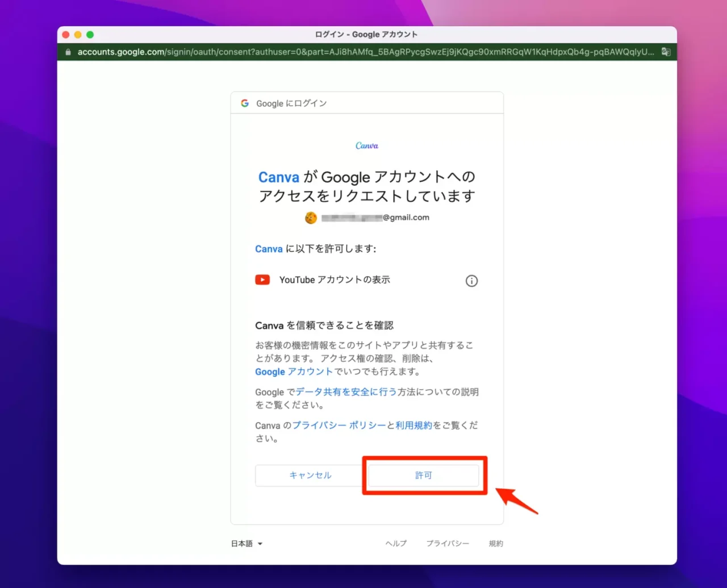This screenshot has width=727, height=588.
Task: Open info icon for YouTube アカウントの表示
Action: (471, 281)
